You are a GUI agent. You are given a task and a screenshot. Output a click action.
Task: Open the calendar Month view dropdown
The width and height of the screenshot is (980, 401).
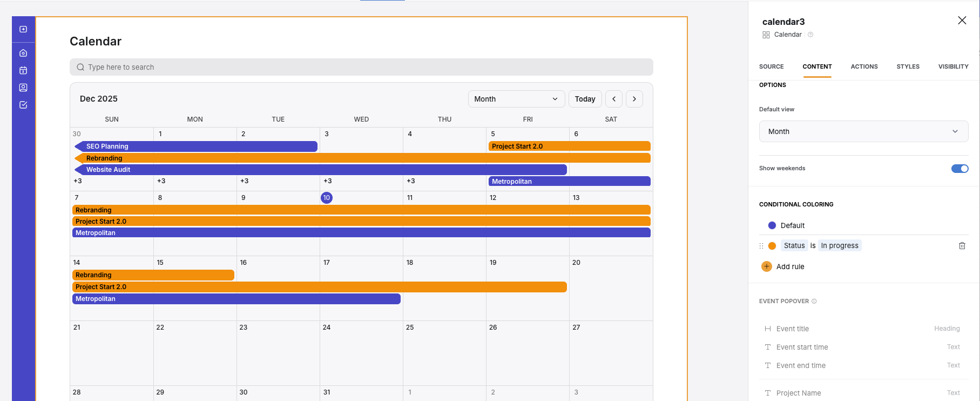point(516,99)
